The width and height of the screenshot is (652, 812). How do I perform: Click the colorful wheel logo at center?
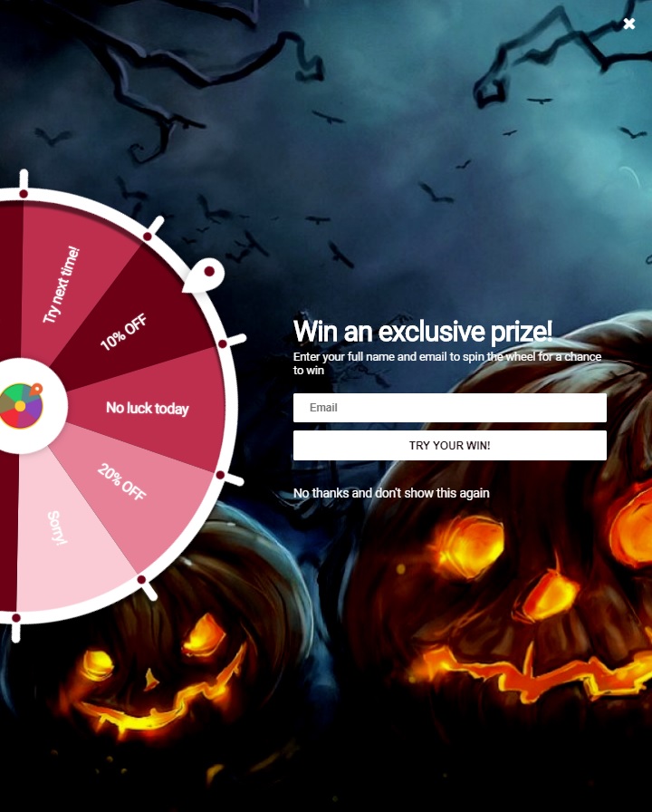21,405
